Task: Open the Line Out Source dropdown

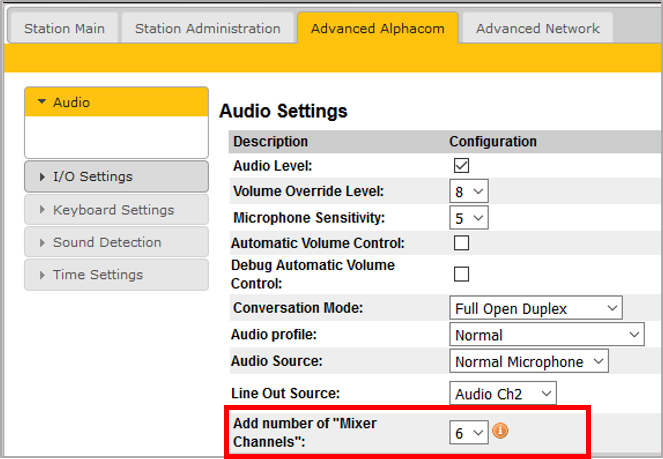Action: (x=502, y=394)
